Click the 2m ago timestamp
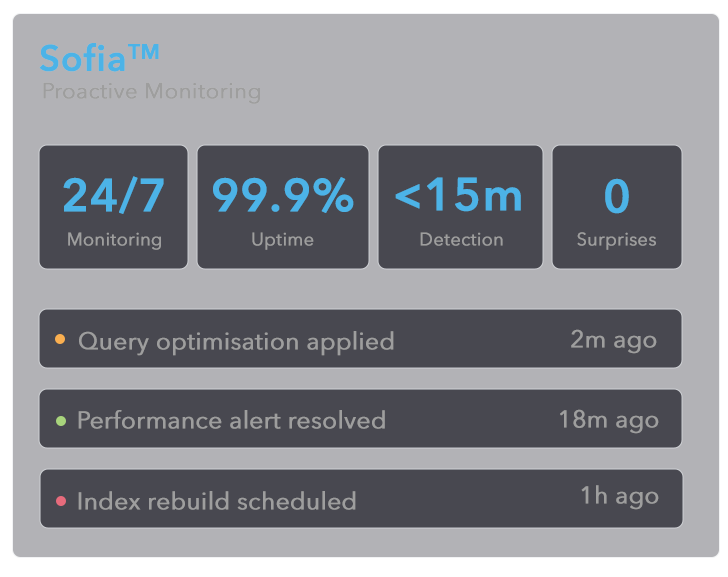Screen dimensions: 728x577 613,341
